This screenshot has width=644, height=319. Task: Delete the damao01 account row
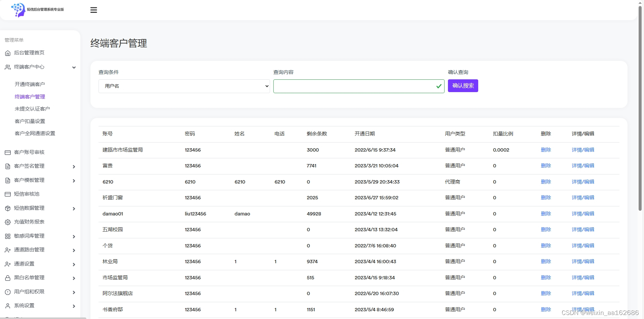546,214
